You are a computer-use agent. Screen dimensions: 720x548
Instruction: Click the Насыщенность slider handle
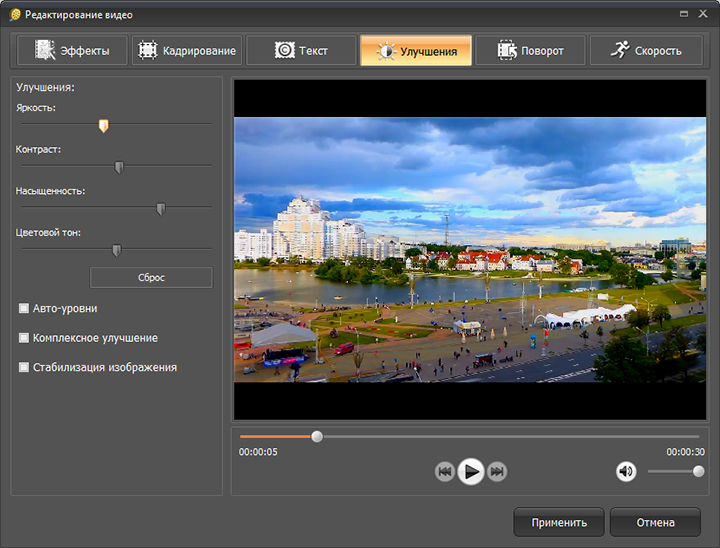(x=161, y=209)
